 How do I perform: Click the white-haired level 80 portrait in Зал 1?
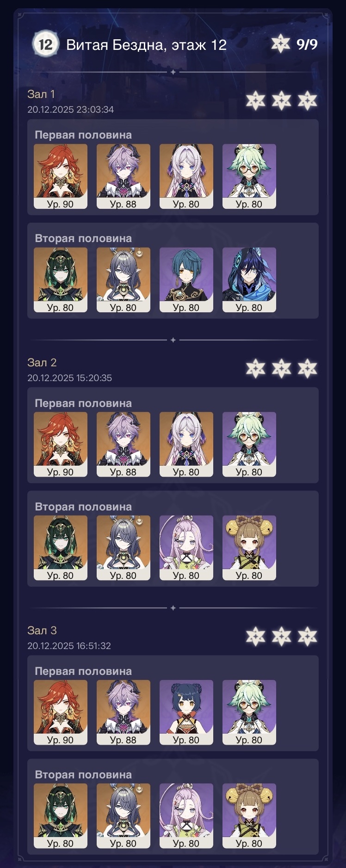[186, 176]
